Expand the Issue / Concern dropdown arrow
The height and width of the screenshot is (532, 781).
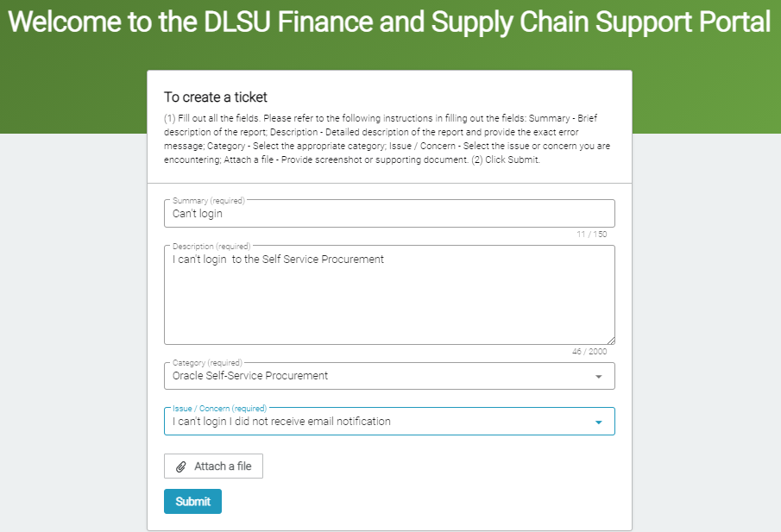click(x=599, y=422)
